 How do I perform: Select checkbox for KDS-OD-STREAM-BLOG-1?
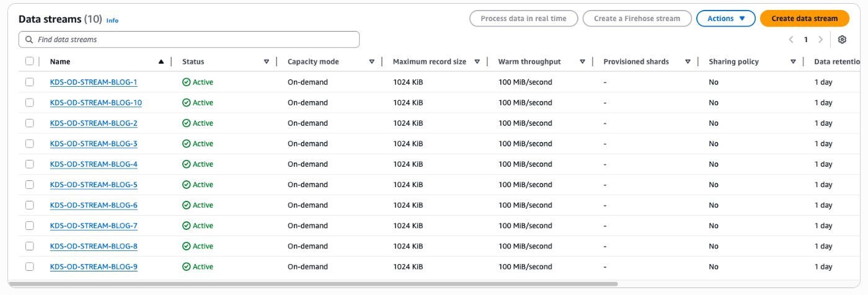pos(30,82)
